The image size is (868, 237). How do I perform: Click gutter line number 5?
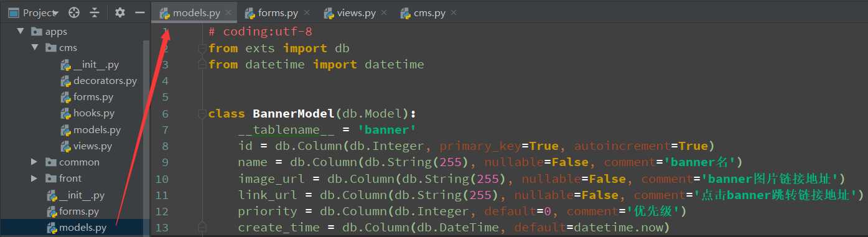coord(165,97)
